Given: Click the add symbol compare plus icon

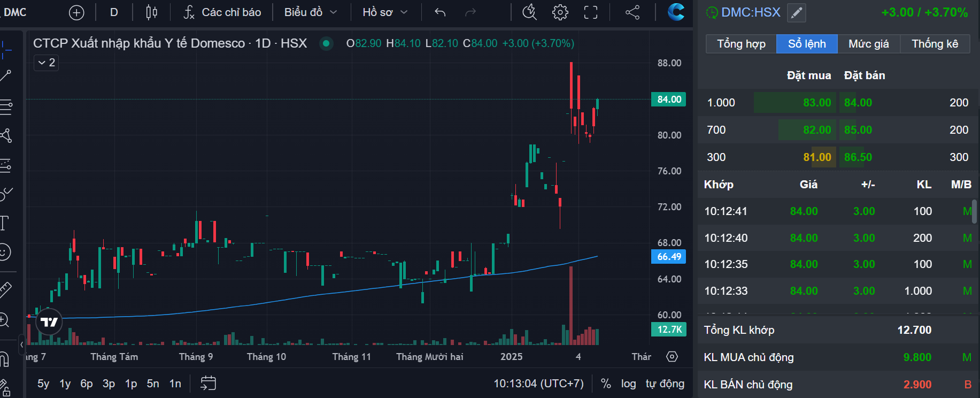Looking at the screenshot, I should [76, 12].
